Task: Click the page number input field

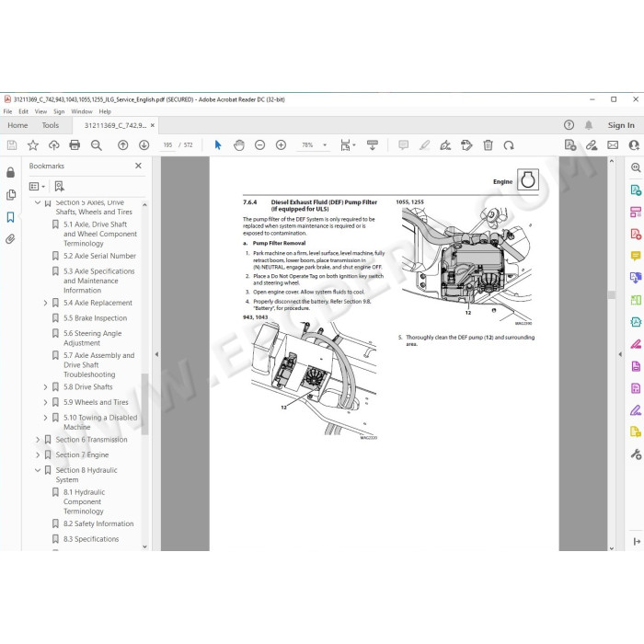Action: (167, 145)
